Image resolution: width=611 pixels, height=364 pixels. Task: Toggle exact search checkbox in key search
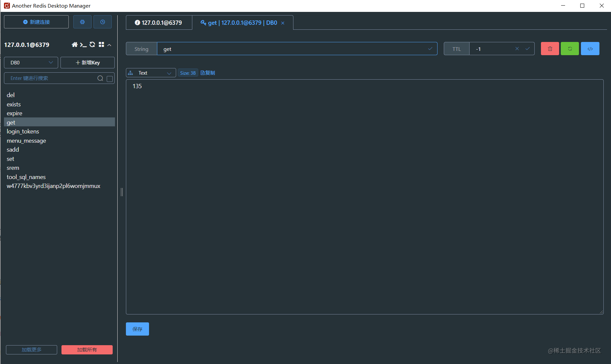tap(110, 79)
